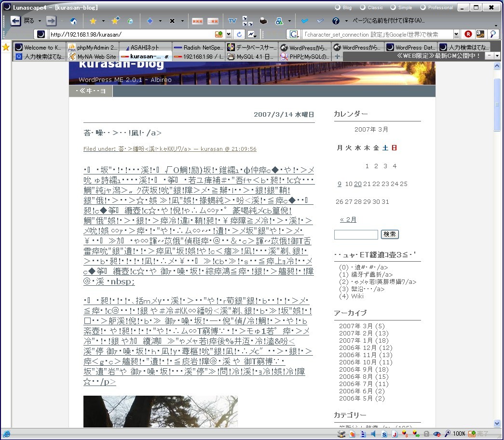
Task: Open the home page icon
Action: [74, 21]
